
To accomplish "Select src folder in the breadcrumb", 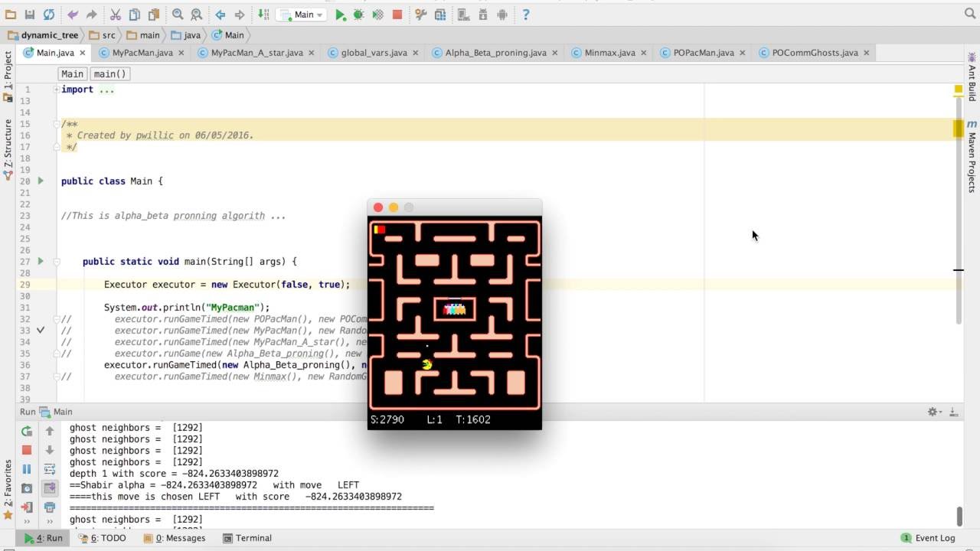I will (103, 35).
